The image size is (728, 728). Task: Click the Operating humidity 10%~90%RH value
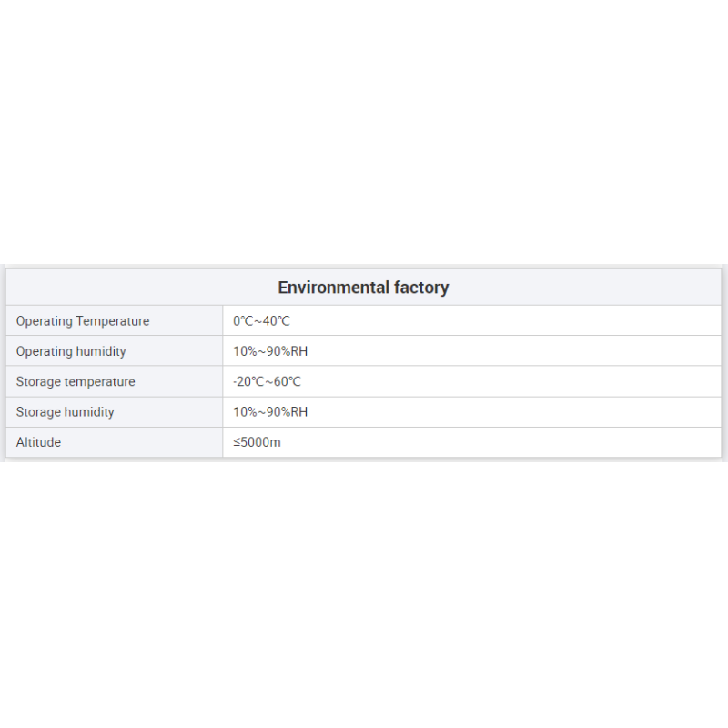270,351
